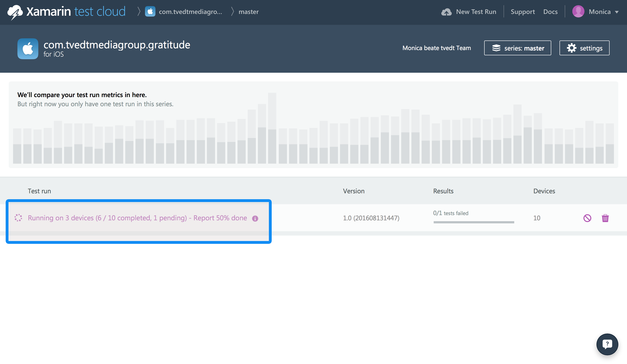
Task: Open the app icon in the breadcrumb
Action: pyautogui.click(x=150, y=12)
